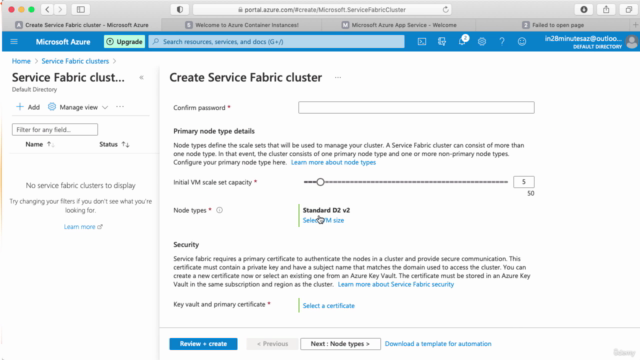This screenshot has height=360, width=640.
Task: Click Select a certificate link
Action: (x=329, y=306)
